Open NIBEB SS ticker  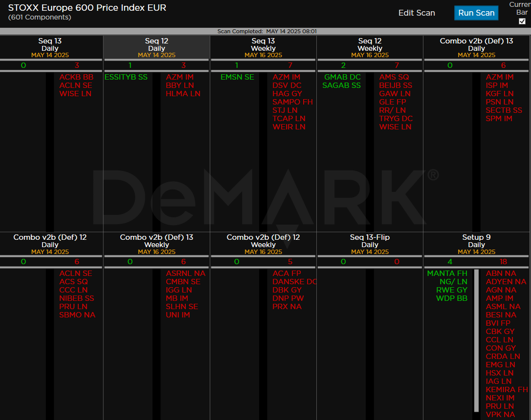[77, 298]
